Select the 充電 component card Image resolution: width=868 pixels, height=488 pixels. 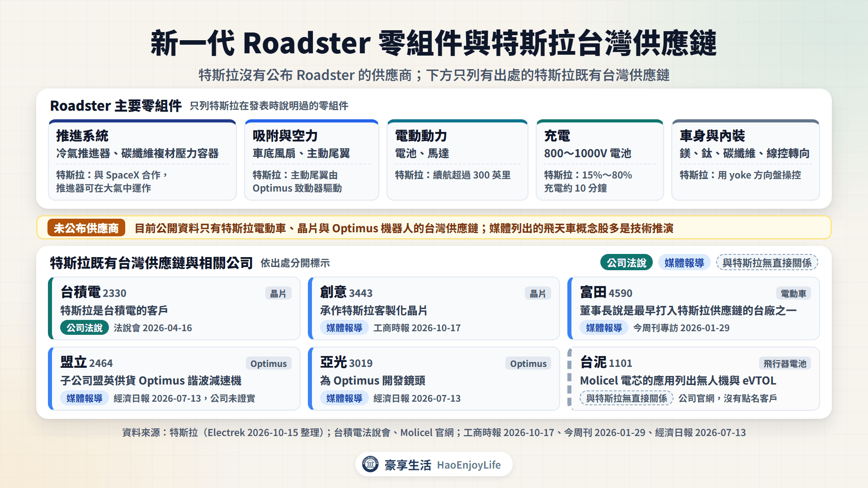(x=599, y=160)
